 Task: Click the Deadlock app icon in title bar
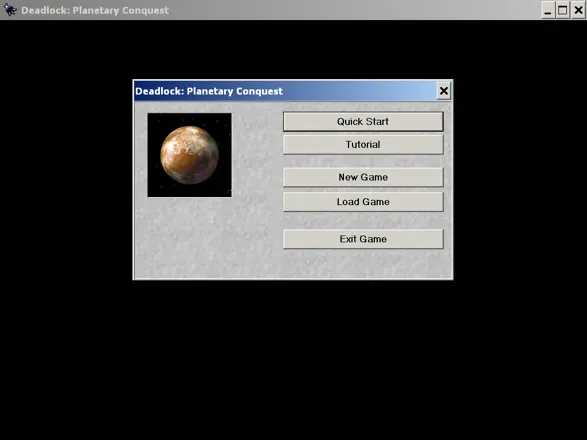click(9, 10)
